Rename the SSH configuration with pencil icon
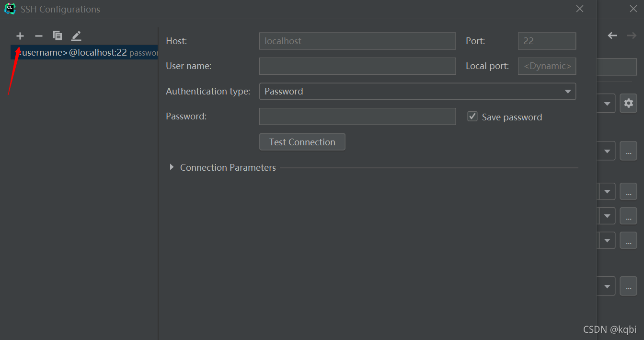The width and height of the screenshot is (644, 340). tap(76, 36)
